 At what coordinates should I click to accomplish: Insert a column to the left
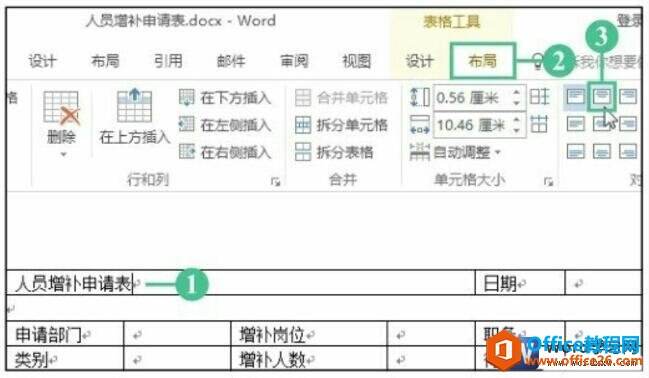point(226,125)
